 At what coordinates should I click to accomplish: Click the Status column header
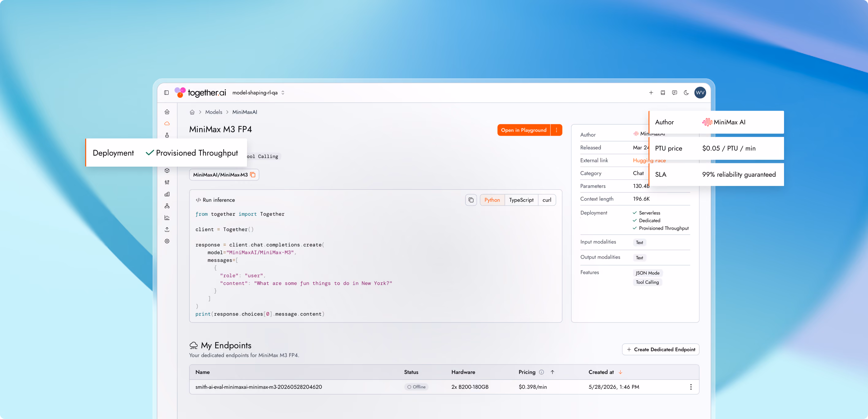tap(411, 372)
